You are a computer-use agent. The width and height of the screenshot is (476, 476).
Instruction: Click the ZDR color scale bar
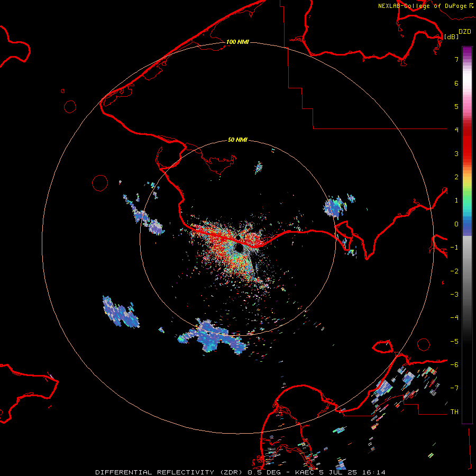click(x=467, y=235)
